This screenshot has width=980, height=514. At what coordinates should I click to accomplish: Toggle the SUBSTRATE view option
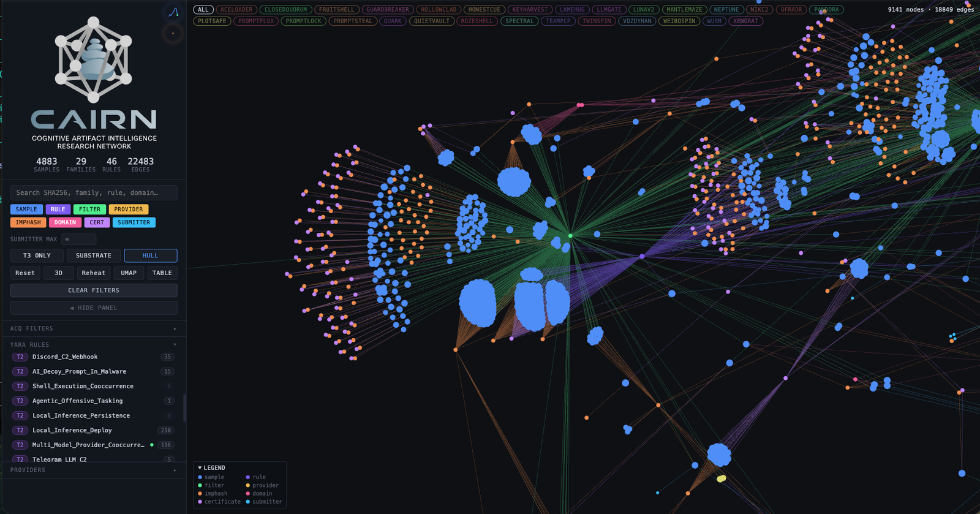pos(94,255)
